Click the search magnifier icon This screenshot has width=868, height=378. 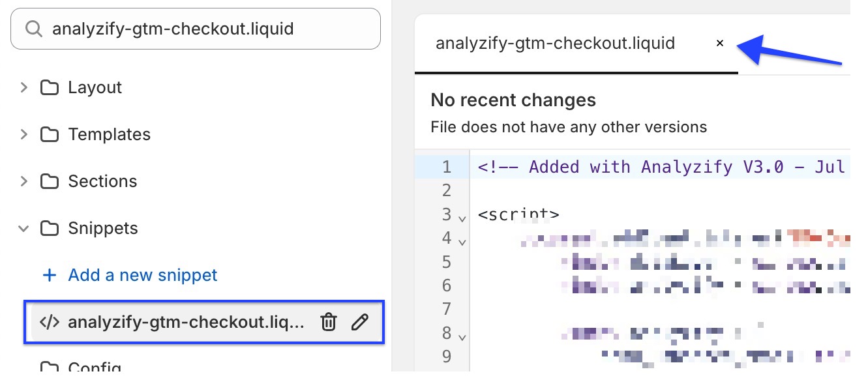[33, 29]
